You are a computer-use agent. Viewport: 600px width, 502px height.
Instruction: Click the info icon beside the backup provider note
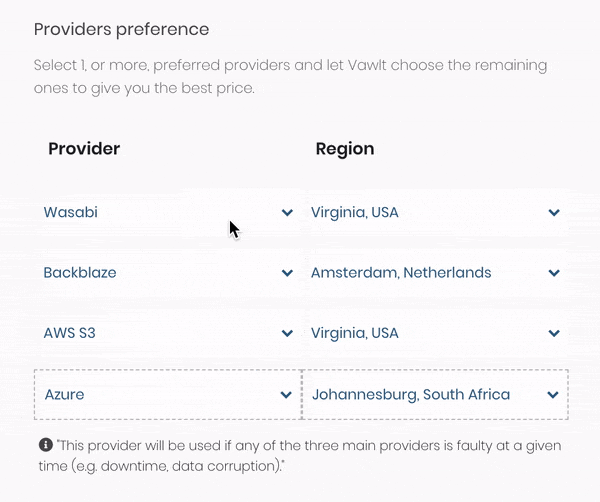pos(46,445)
